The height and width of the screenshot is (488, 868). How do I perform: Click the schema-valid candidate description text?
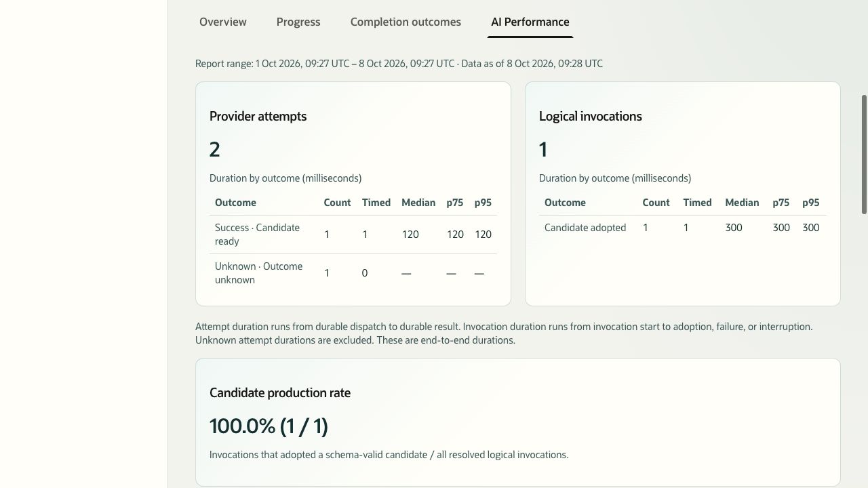click(389, 455)
